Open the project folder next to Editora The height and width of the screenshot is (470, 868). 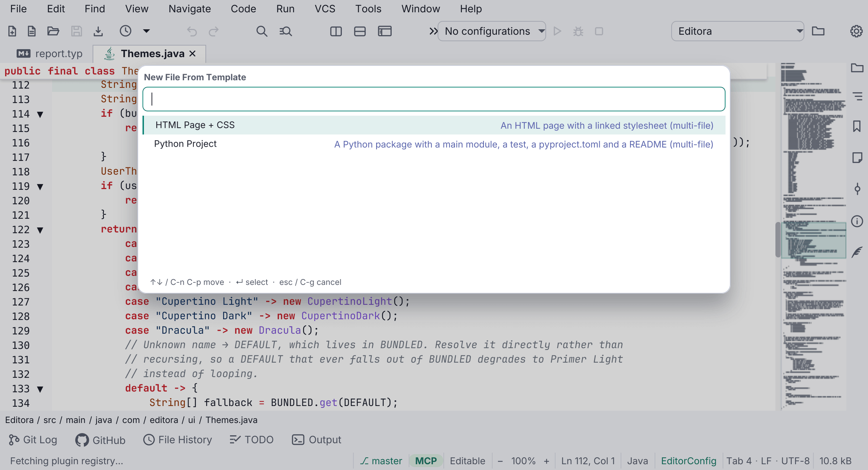point(818,31)
